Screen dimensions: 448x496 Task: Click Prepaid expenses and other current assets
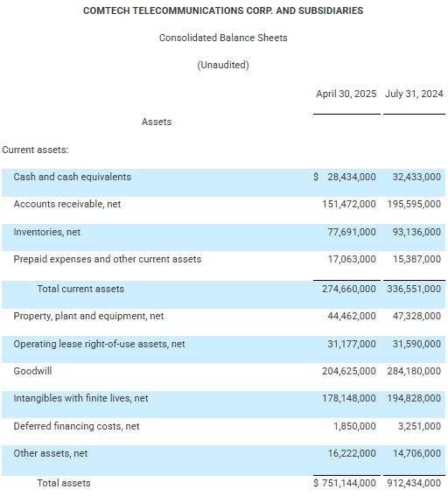108,259
